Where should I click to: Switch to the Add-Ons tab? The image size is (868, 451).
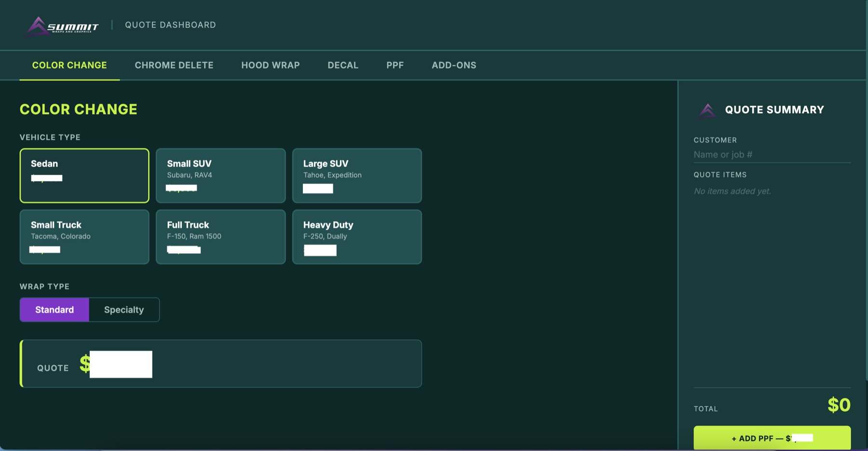[454, 65]
